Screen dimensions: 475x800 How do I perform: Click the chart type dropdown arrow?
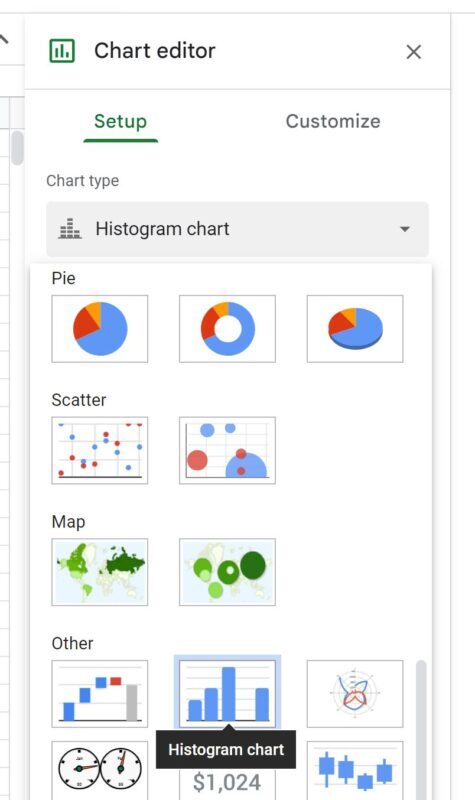405,229
